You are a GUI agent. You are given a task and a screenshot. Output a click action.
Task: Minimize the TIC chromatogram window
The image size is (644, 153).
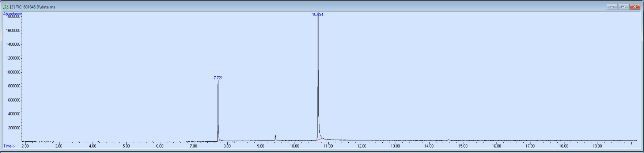click(x=612, y=7)
